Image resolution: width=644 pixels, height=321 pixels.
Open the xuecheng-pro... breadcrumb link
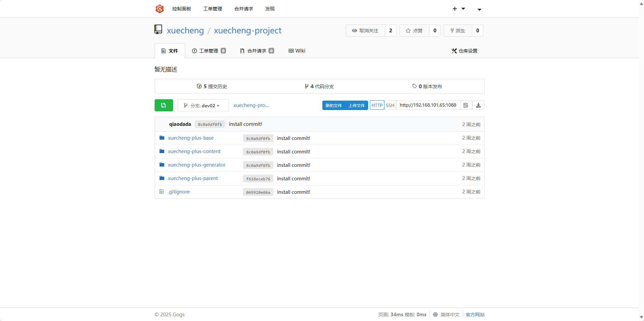pyautogui.click(x=251, y=105)
